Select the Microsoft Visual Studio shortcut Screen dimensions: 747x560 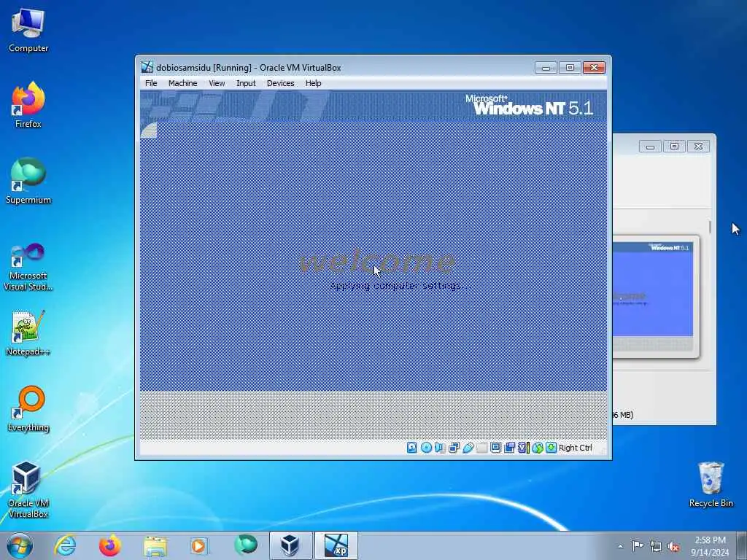click(x=28, y=267)
